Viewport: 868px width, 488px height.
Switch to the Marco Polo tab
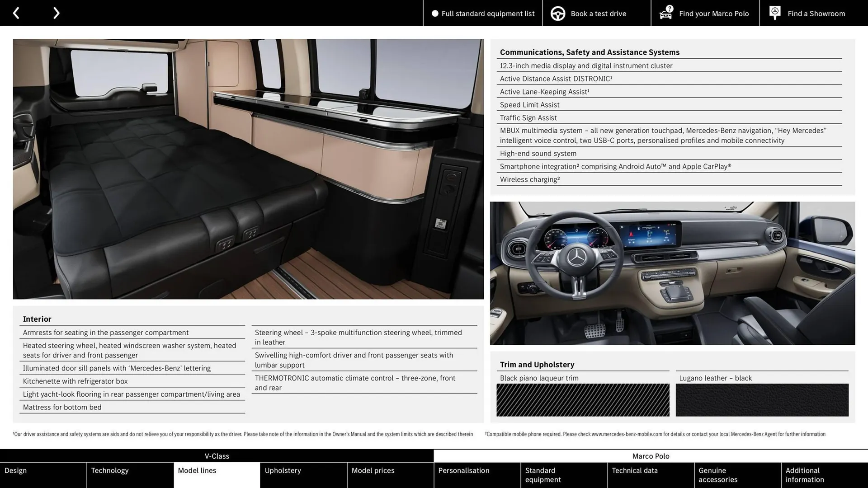click(x=651, y=456)
